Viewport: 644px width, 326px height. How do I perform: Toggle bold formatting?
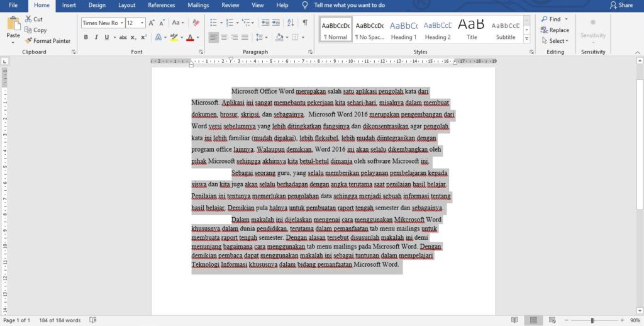[x=86, y=37]
